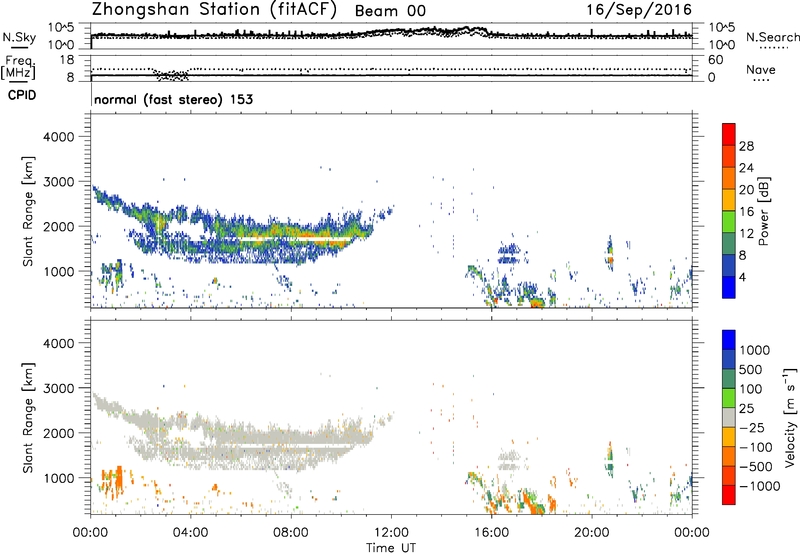This screenshot has width=800, height=554.
Task: Click the 'Zhongshan Station (fitACF)' title
Action: (214, 10)
